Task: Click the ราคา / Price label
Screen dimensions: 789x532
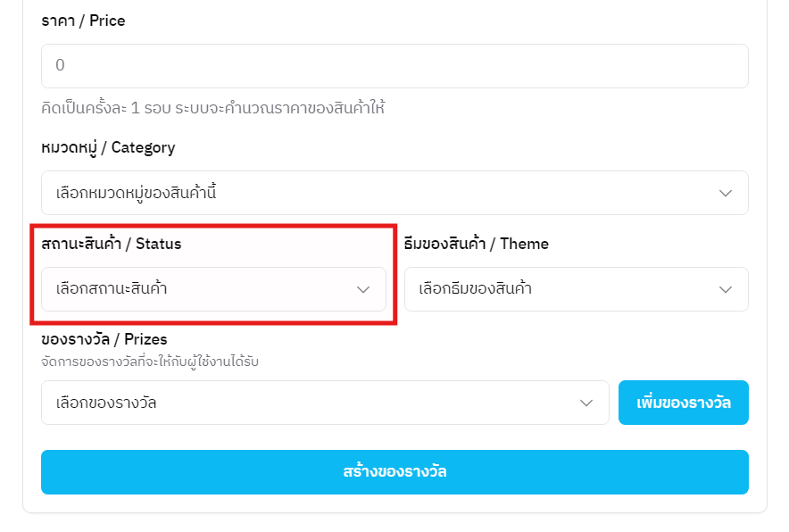Action: click(83, 21)
